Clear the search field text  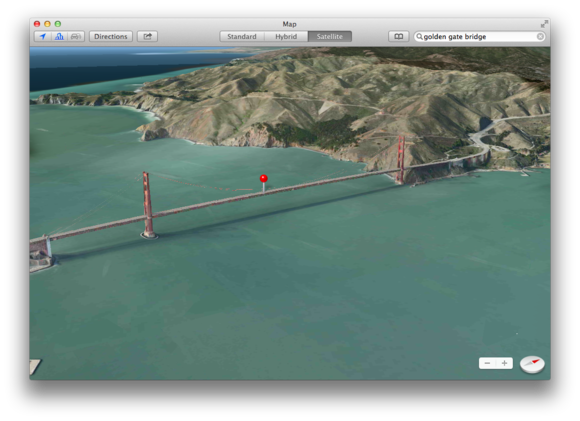click(x=540, y=37)
